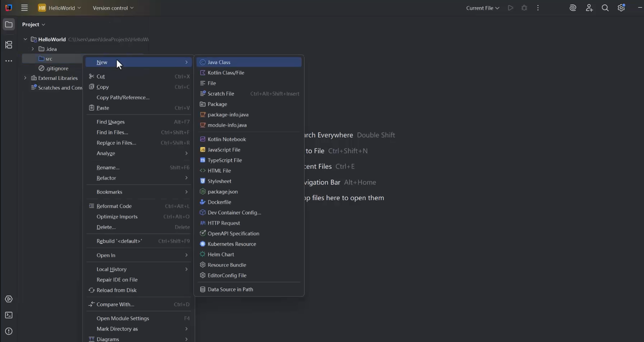Click Reformat Code in context menu

coord(114,206)
